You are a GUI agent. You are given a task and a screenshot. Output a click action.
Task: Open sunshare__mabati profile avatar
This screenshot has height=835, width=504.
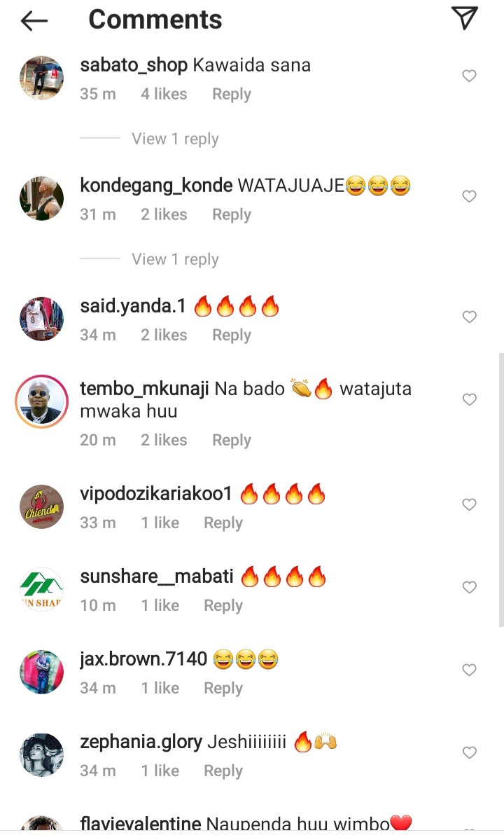point(41,589)
